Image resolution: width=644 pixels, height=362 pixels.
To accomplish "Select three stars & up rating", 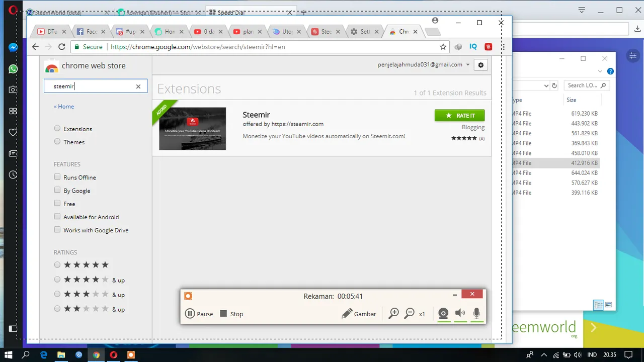I will [57, 294].
